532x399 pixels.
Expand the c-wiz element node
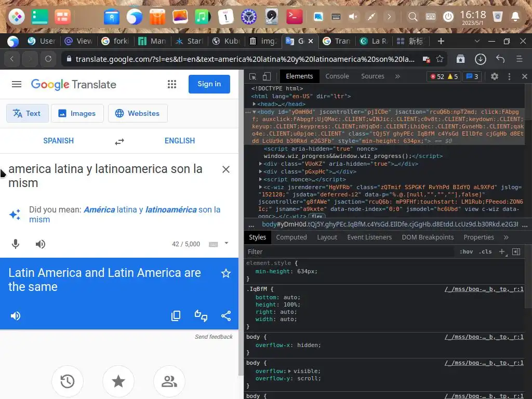pyautogui.click(x=261, y=187)
